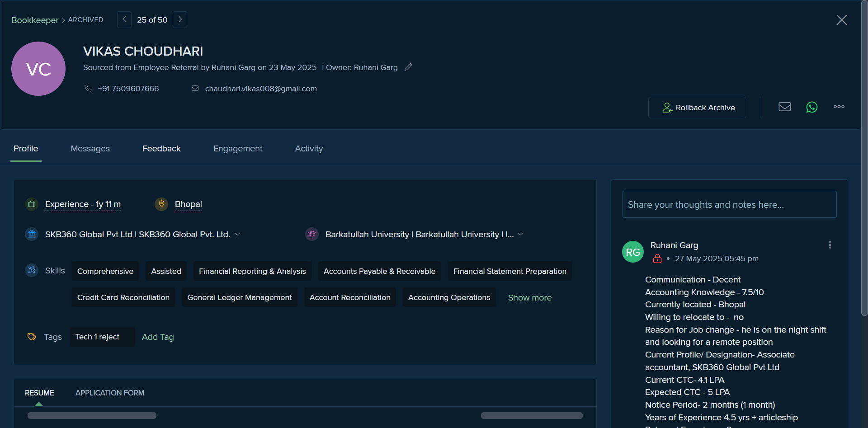The height and width of the screenshot is (428, 868).
Task: Click the page vertical scrollbar
Action: point(864,158)
